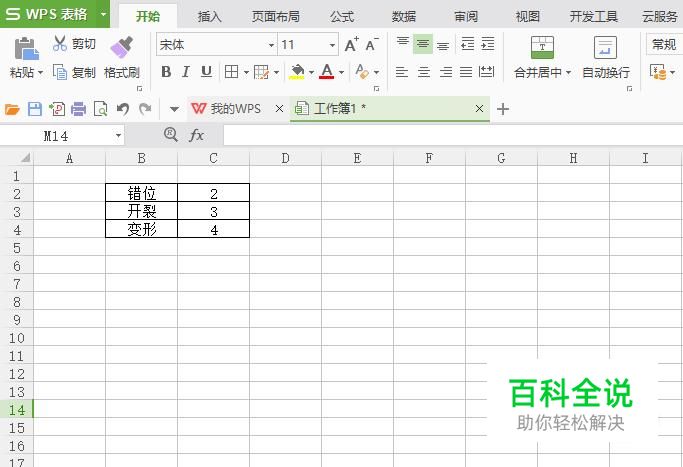
Task: Click the draw border table icon
Action: tap(261, 72)
